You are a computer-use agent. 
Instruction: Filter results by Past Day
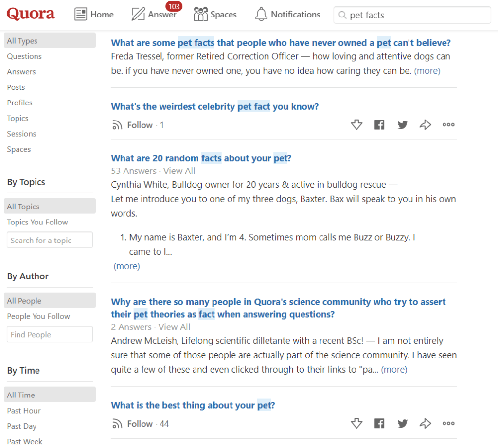click(22, 426)
